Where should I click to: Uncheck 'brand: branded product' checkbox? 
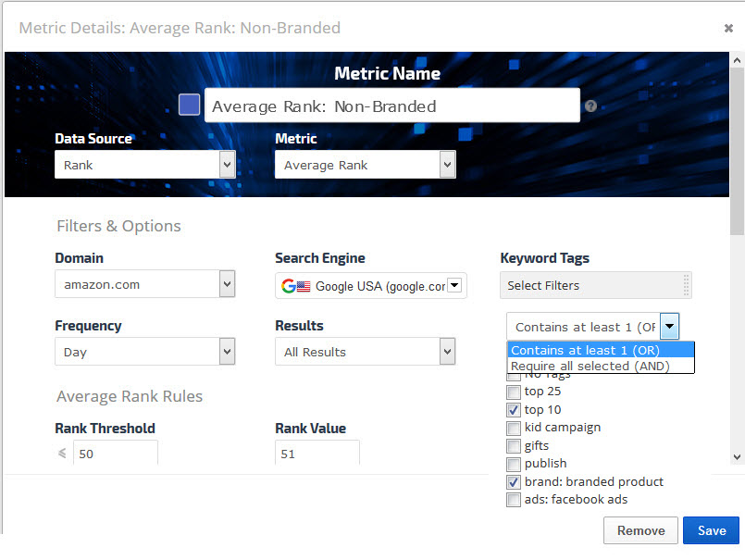pos(514,482)
